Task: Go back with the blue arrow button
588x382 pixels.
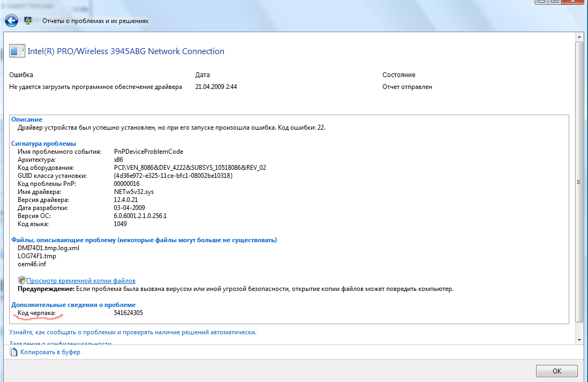Action: coord(11,21)
